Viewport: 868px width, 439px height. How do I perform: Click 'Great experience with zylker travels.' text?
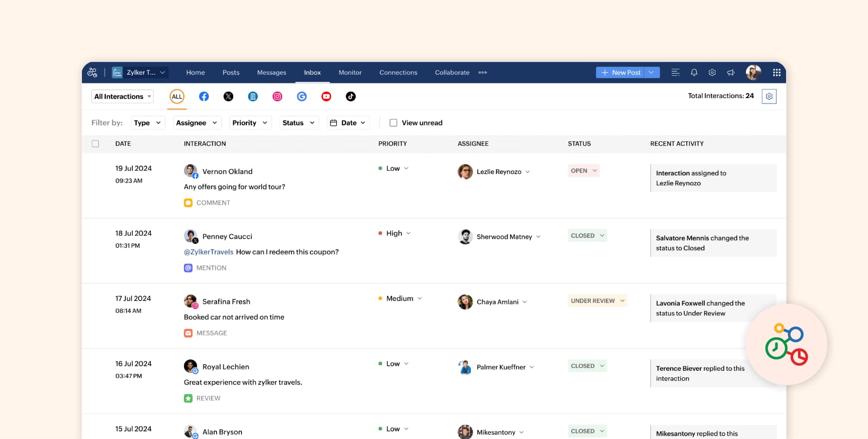pos(243,382)
